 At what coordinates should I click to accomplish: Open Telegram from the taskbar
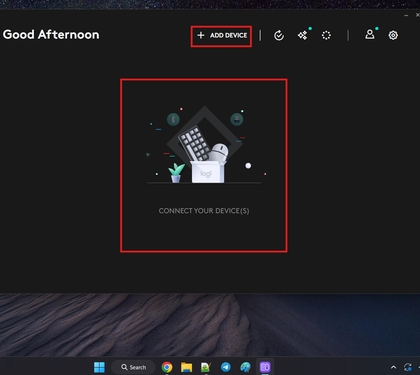[x=226, y=367]
